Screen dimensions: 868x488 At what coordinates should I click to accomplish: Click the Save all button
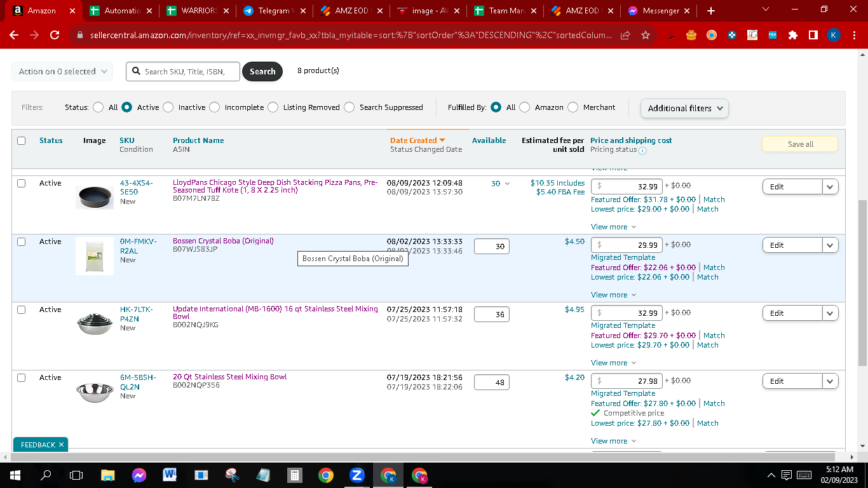coord(800,144)
